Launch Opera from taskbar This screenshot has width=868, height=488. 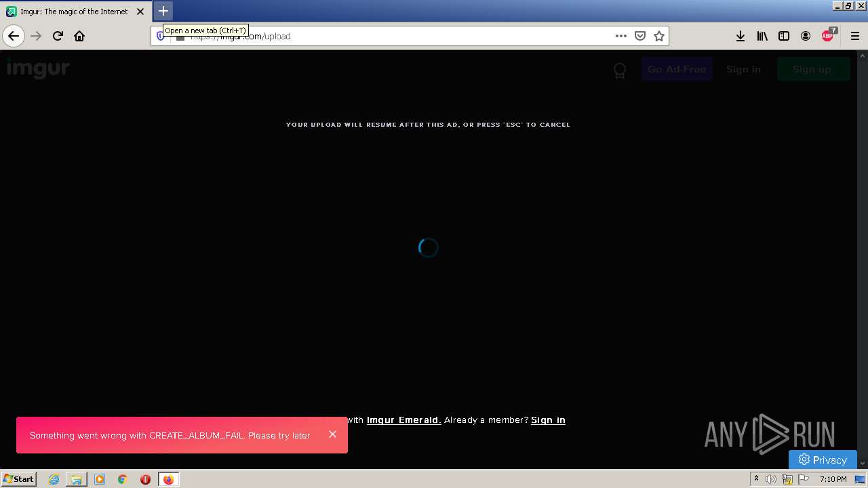(145, 479)
